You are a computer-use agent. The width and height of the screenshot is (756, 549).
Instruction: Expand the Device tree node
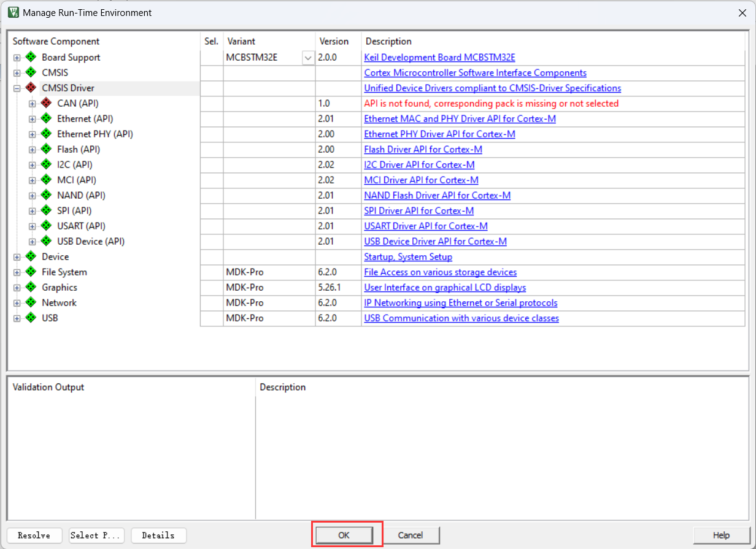click(17, 257)
